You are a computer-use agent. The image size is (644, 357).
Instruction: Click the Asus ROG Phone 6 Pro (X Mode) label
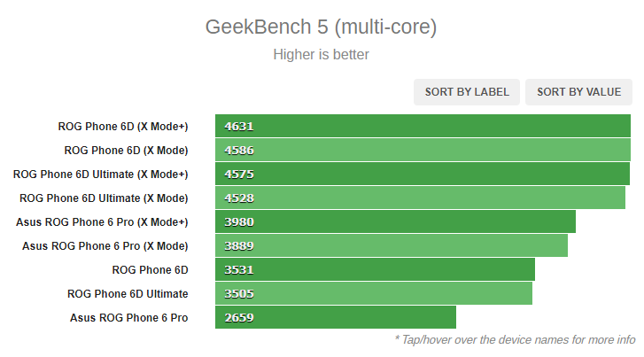point(105,246)
